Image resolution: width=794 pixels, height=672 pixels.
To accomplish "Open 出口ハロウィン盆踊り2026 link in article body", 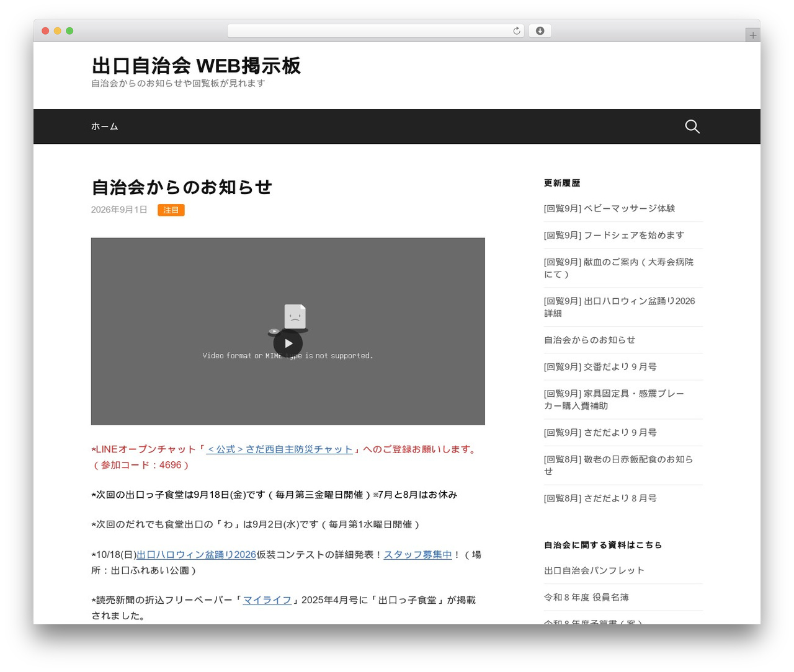I will [x=196, y=555].
